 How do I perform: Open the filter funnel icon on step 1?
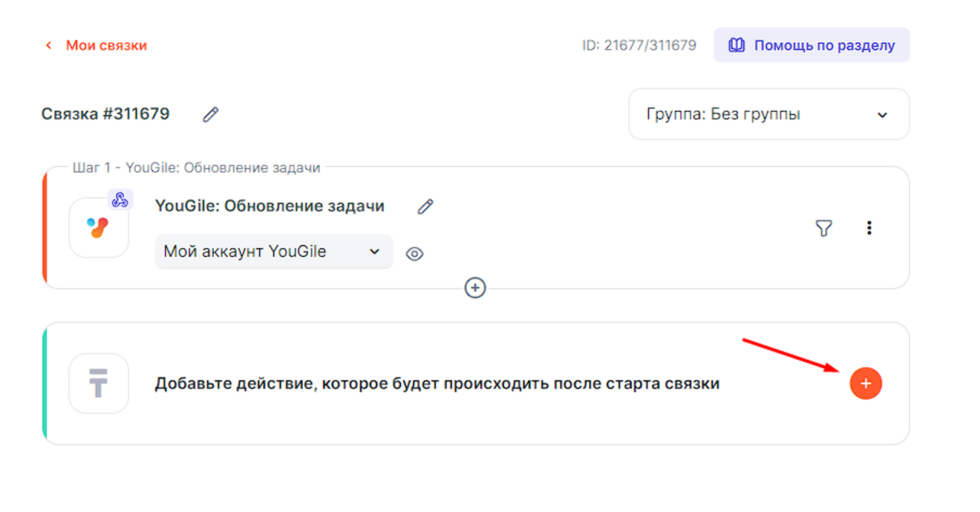pos(823,228)
